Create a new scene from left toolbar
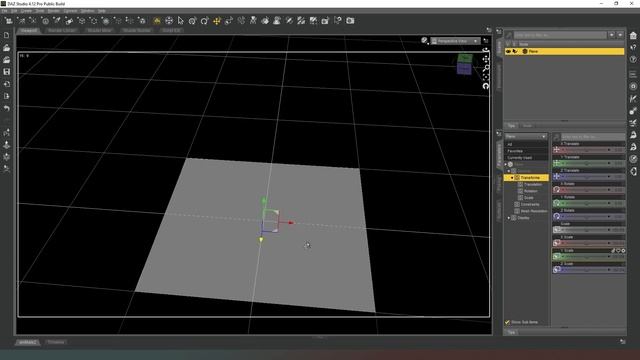Viewport: 640px width, 360px height. 7,36
